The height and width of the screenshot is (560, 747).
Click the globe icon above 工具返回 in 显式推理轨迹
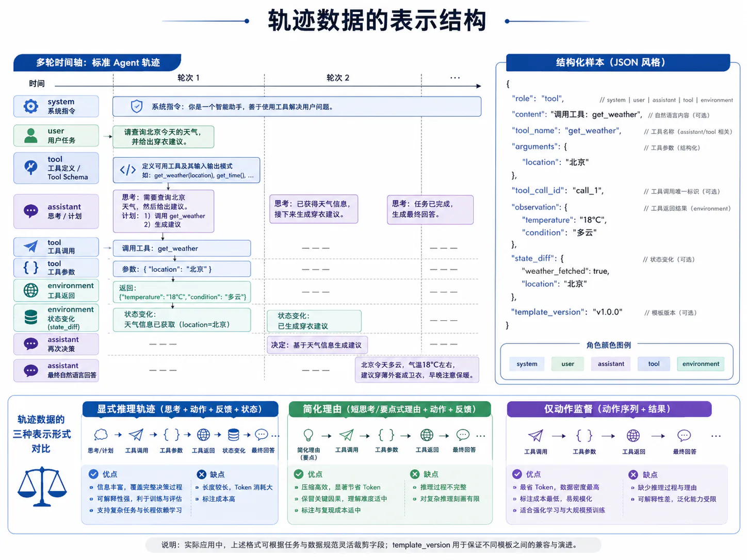[x=203, y=435]
